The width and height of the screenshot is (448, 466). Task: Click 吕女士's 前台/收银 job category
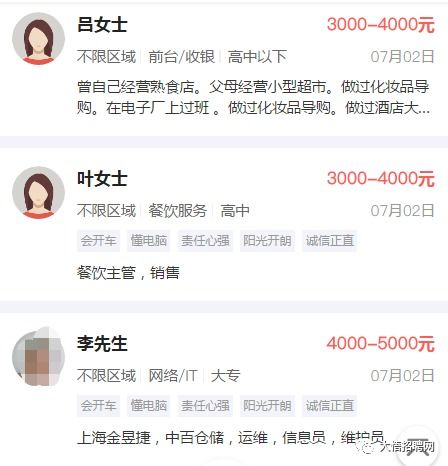coord(182,57)
